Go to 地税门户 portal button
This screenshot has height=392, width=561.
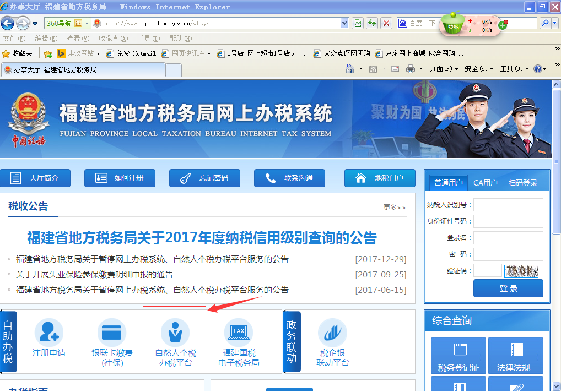[x=380, y=178]
